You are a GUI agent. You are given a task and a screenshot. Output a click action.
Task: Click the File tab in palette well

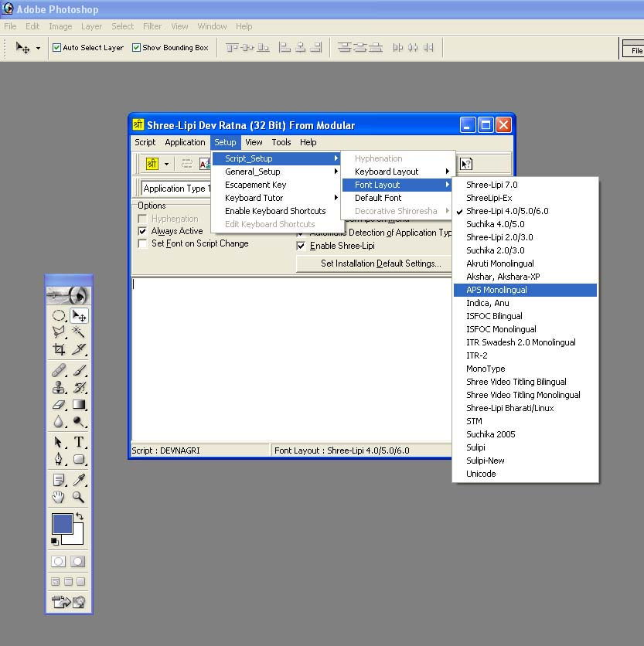point(634,50)
